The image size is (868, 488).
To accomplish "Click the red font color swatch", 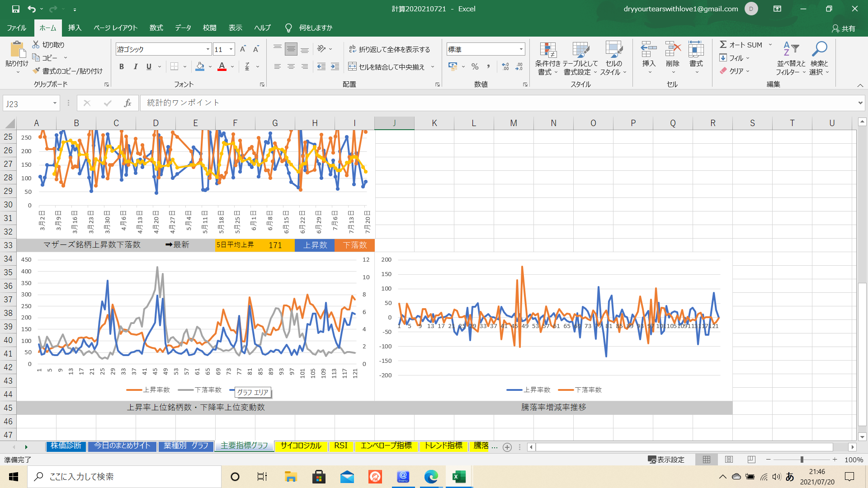I will (222, 67).
